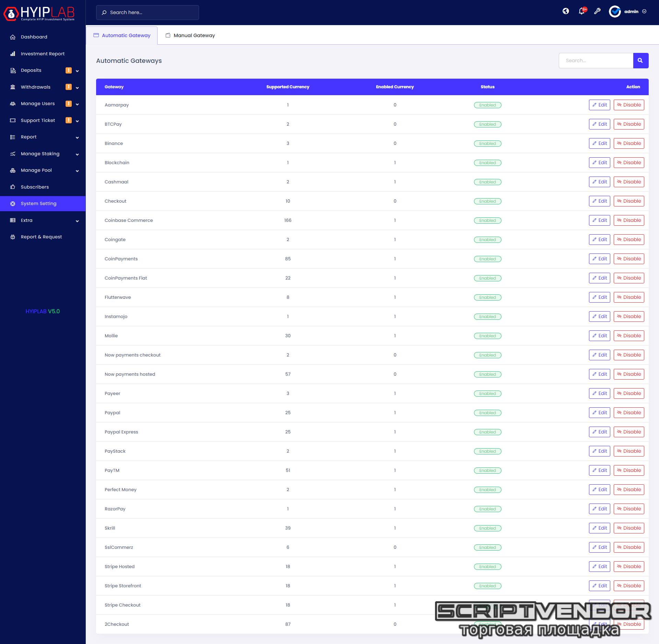659x644 pixels.
Task: Click the Report list icon
Action: point(13,137)
